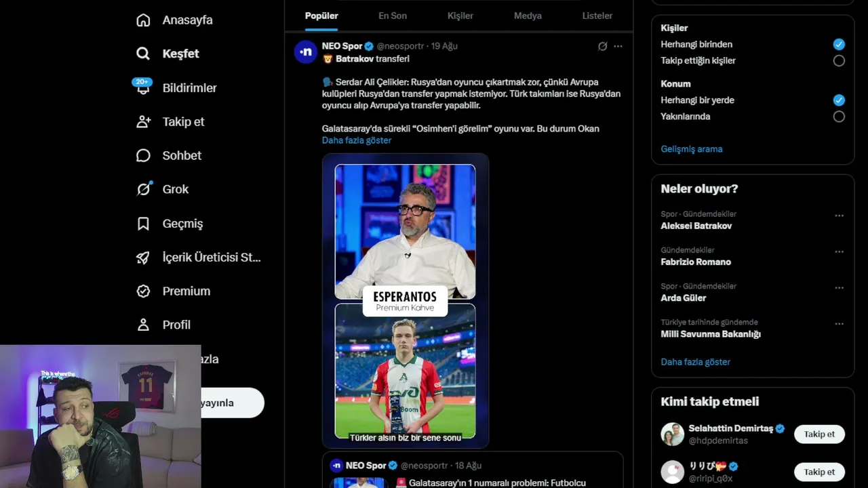Image resolution: width=868 pixels, height=488 pixels.
Task: Open the Sohbet chat bubble icon
Action: [x=143, y=155]
